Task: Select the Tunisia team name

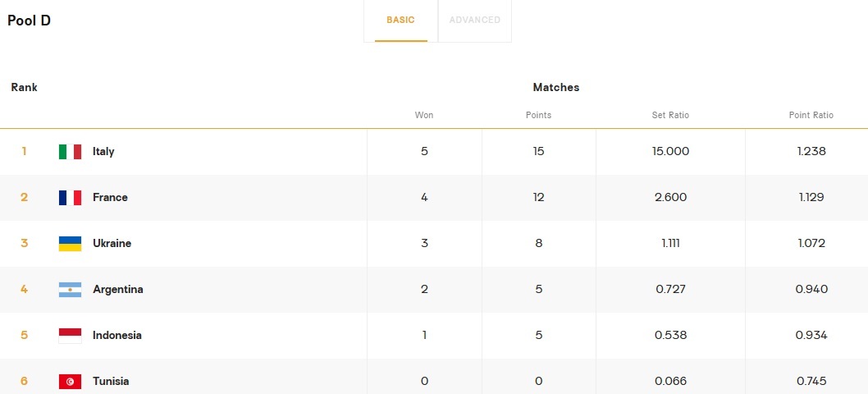Action: point(111,382)
